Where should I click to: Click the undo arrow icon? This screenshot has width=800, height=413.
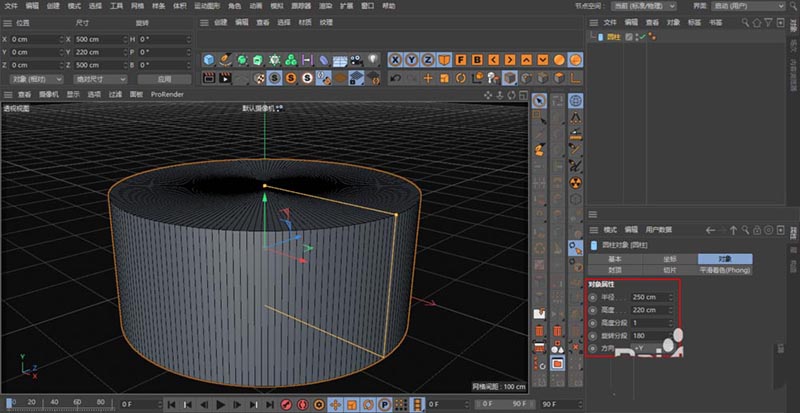(x=396, y=77)
